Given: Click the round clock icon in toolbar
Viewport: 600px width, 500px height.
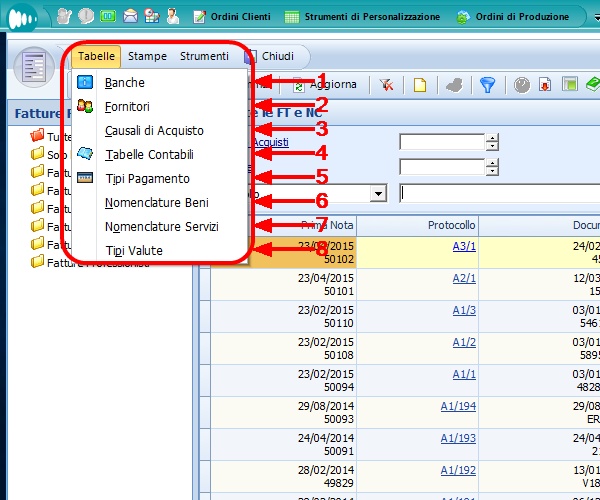Looking at the screenshot, I should pos(522,85).
